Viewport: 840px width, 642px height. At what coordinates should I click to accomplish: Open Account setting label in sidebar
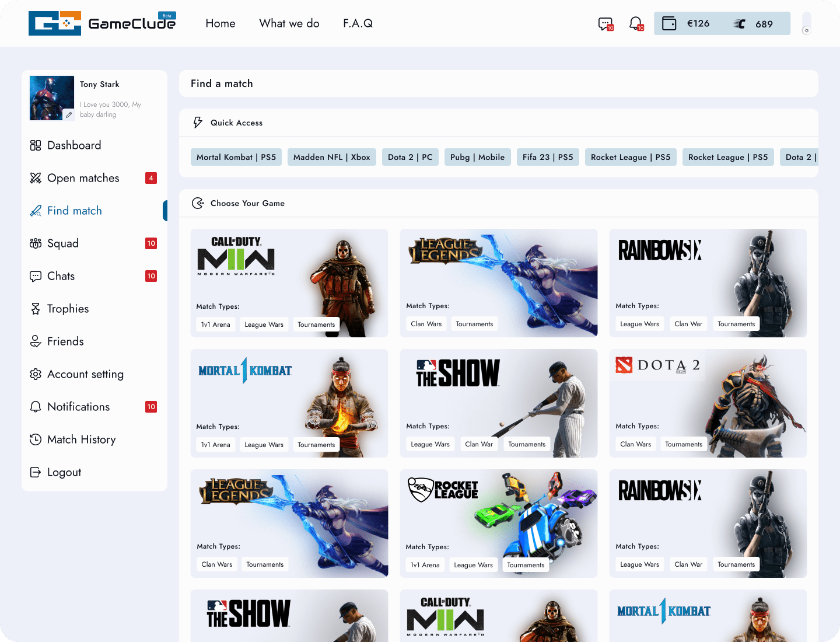pos(85,374)
